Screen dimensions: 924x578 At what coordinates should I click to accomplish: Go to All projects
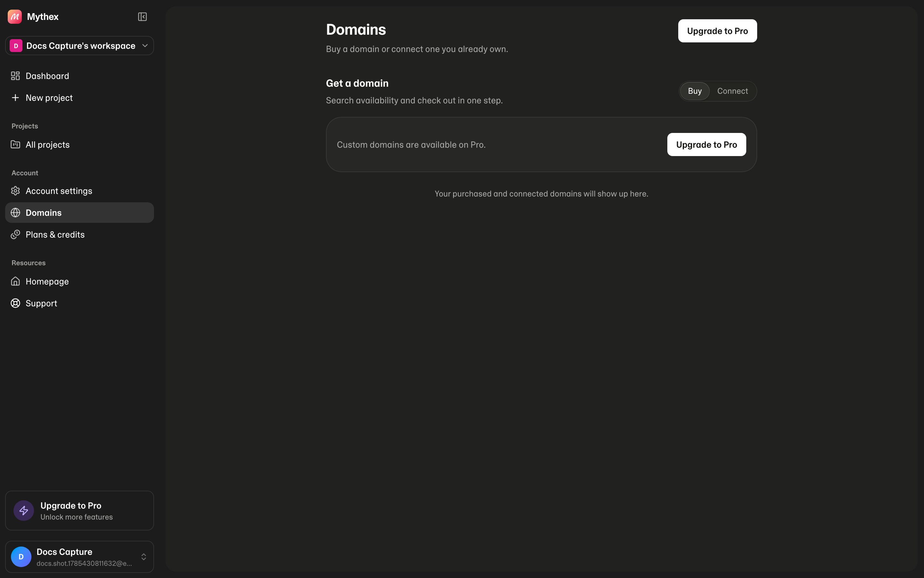tap(80, 144)
